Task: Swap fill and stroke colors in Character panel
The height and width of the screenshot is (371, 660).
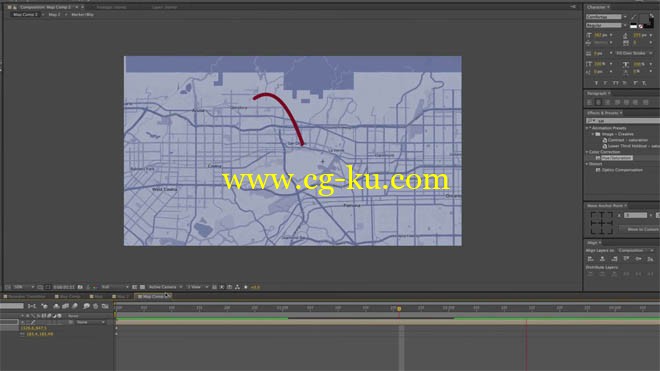Action: [652, 16]
